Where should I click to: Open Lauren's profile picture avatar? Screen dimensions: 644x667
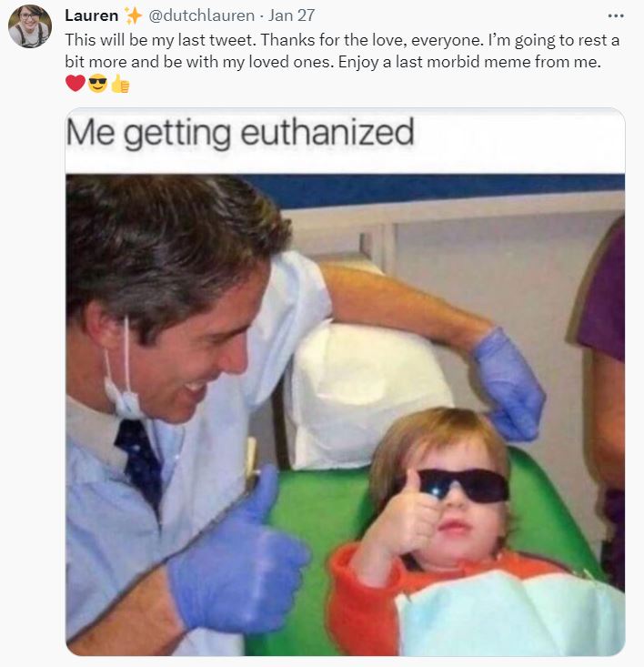point(30,26)
